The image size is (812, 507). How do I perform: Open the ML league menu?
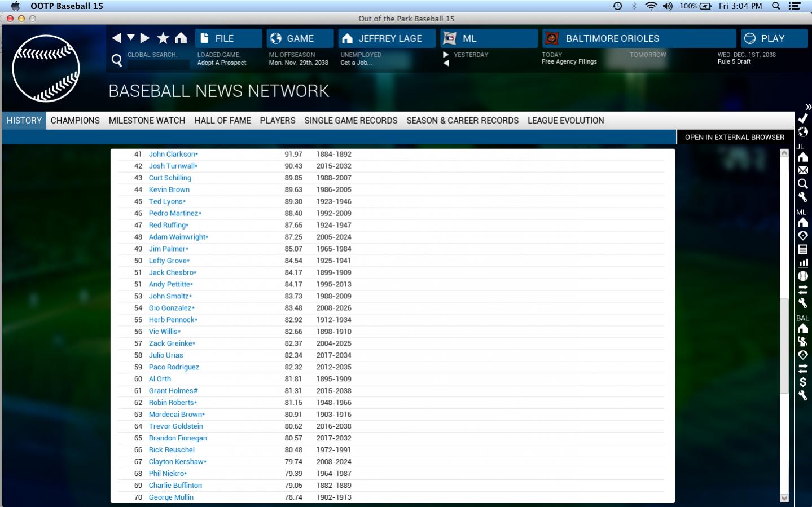coord(489,38)
